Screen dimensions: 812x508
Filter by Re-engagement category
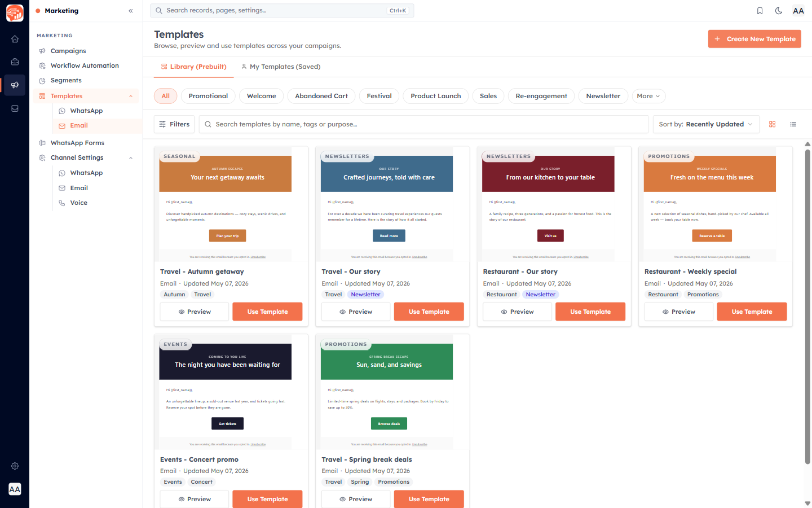point(541,96)
